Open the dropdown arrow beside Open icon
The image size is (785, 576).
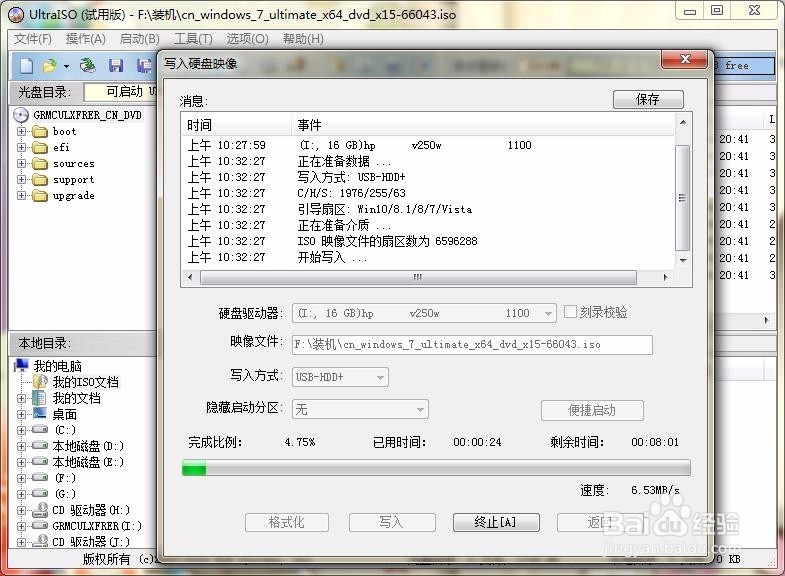click(66, 66)
